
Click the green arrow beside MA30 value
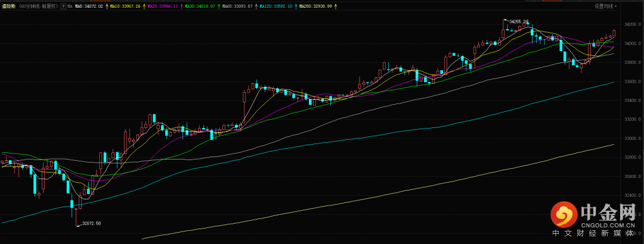(219, 7)
